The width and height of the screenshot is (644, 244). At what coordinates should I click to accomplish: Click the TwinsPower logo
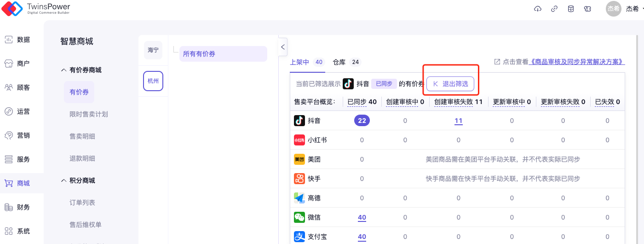click(x=36, y=8)
